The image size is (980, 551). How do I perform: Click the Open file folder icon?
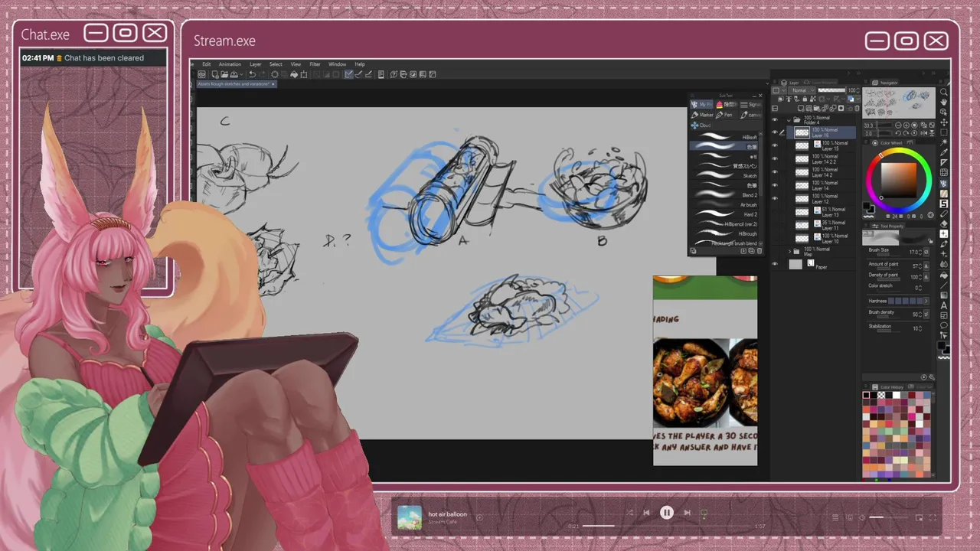[x=224, y=74]
